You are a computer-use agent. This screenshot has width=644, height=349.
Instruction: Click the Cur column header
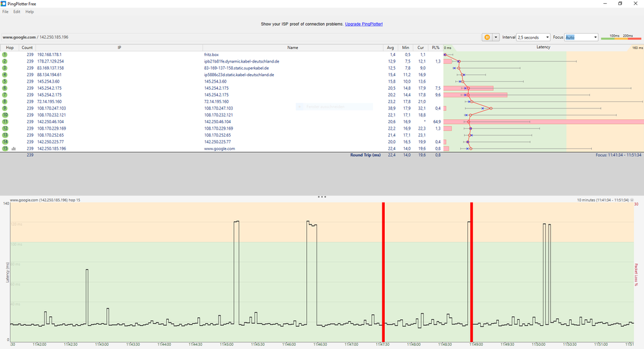point(420,48)
